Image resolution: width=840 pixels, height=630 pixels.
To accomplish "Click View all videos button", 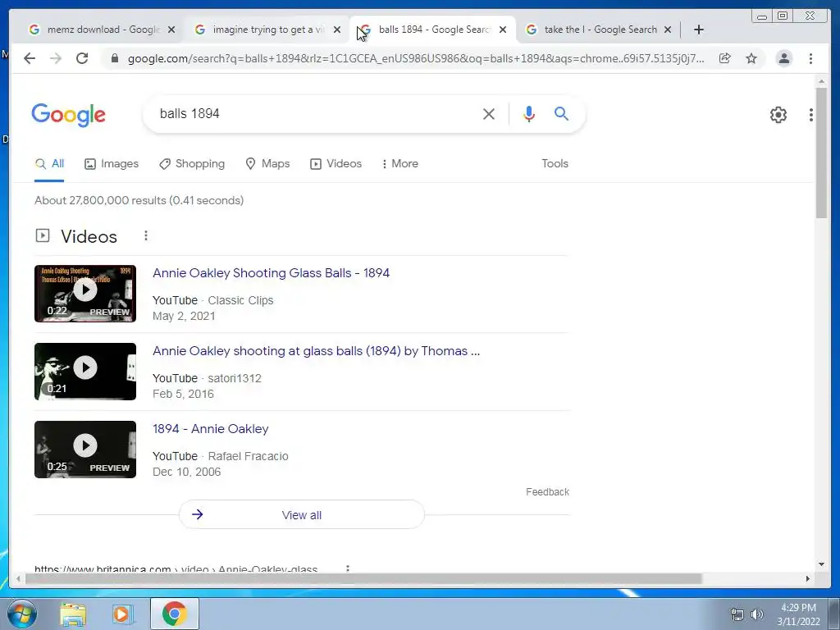I will coord(302,515).
